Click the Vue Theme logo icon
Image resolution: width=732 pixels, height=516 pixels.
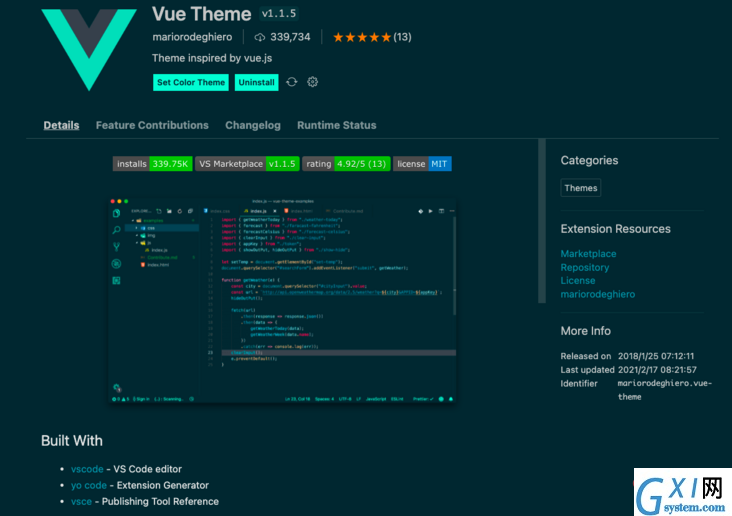point(89,48)
